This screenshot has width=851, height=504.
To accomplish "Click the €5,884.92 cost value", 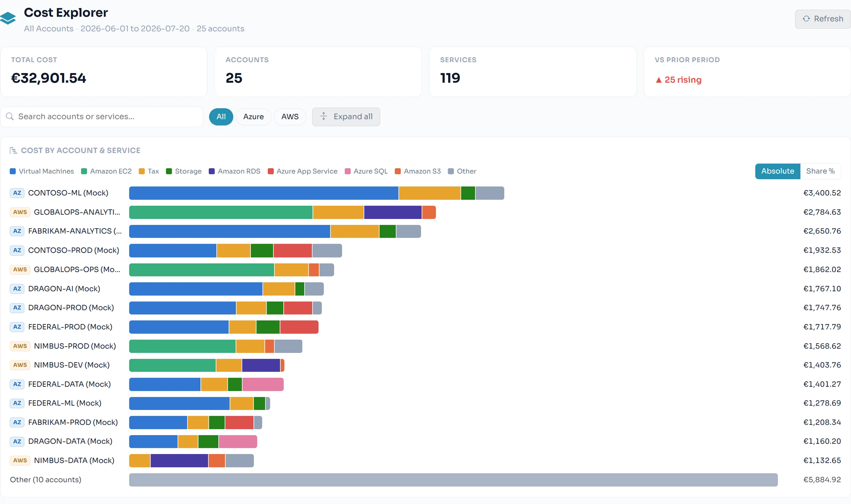I will click(822, 479).
